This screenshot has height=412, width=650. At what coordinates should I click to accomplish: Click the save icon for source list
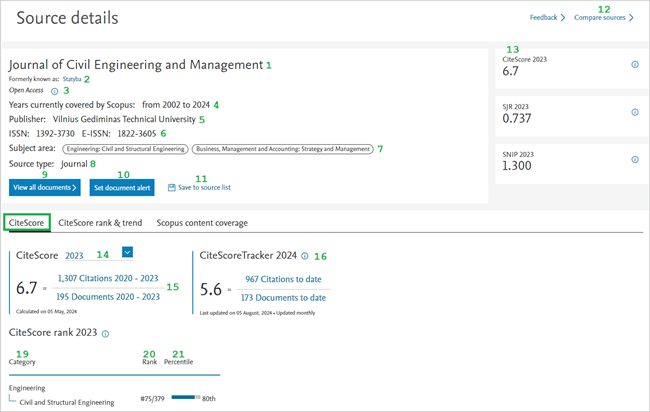click(x=172, y=188)
